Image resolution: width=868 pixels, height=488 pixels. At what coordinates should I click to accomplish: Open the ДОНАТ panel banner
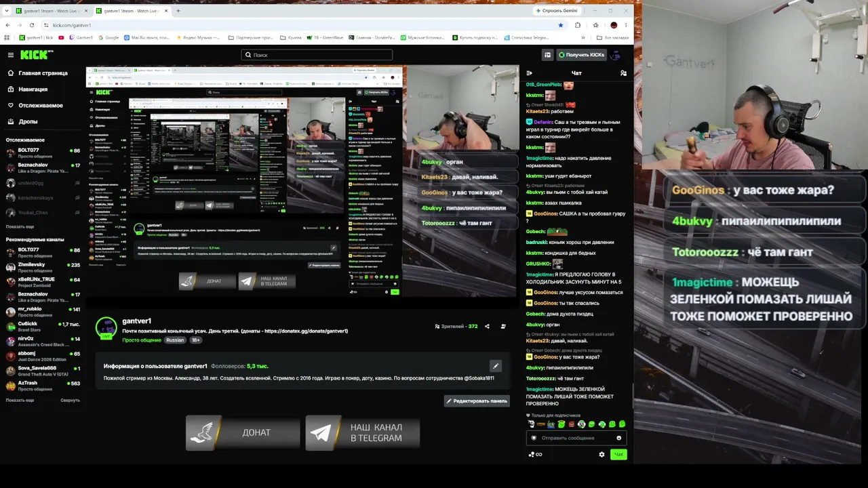point(243,432)
